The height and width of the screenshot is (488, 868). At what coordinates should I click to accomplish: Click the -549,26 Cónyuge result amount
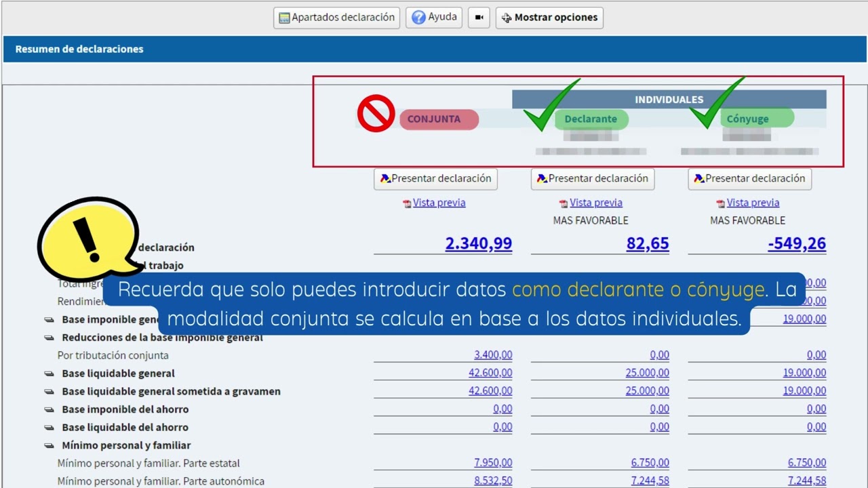pos(796,244)
